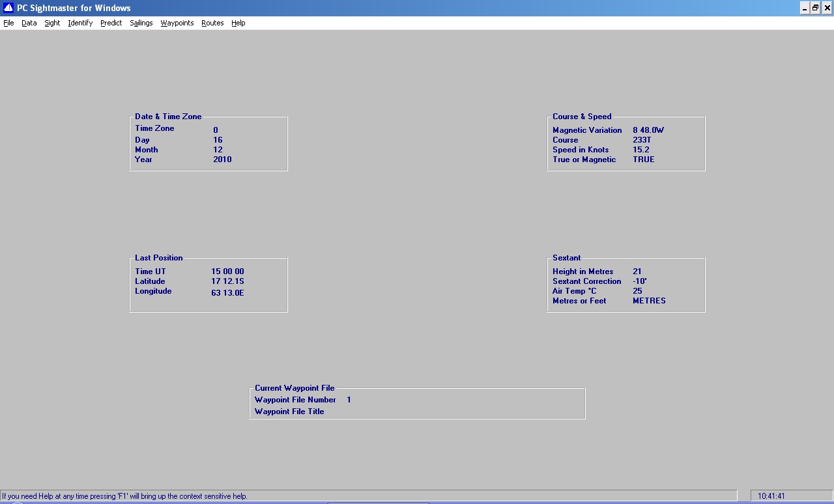The width and height of the screenshot is (834, 504).
Task: Click the clock in the status bar
Action: pos(771,496)
